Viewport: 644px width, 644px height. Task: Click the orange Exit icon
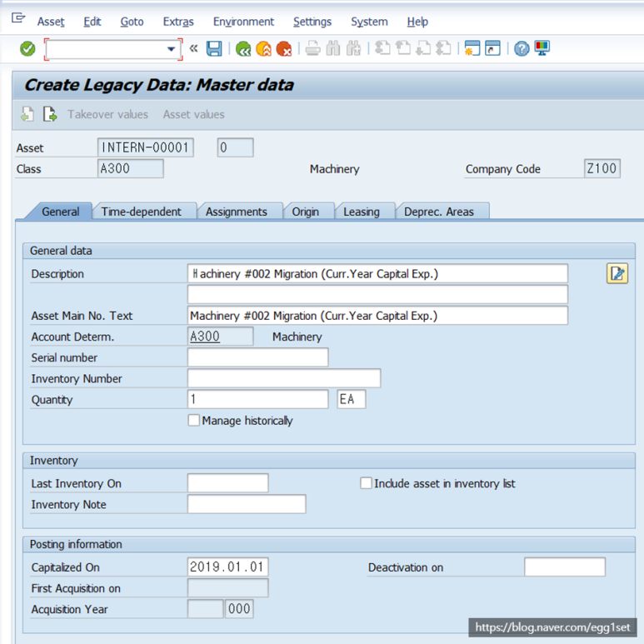[263, 49]
